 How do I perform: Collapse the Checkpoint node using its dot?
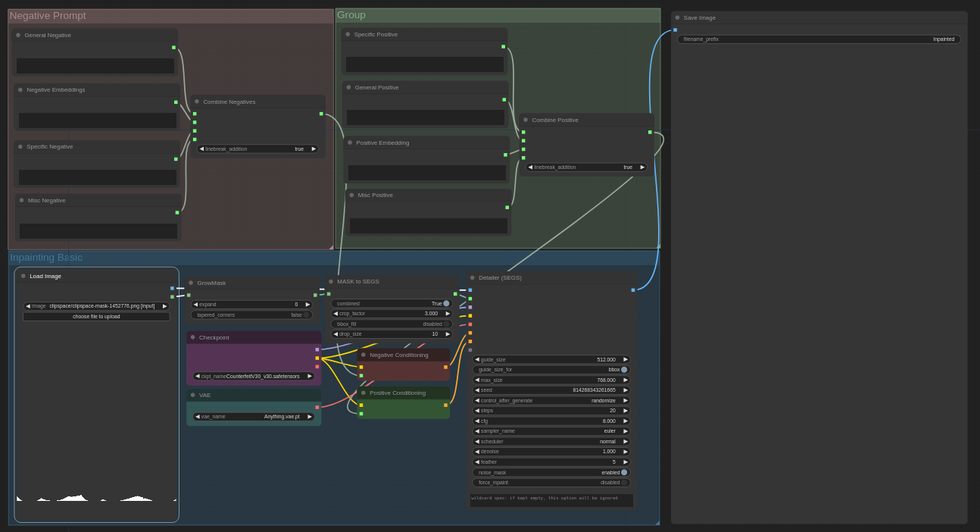[x=192, y=337]
